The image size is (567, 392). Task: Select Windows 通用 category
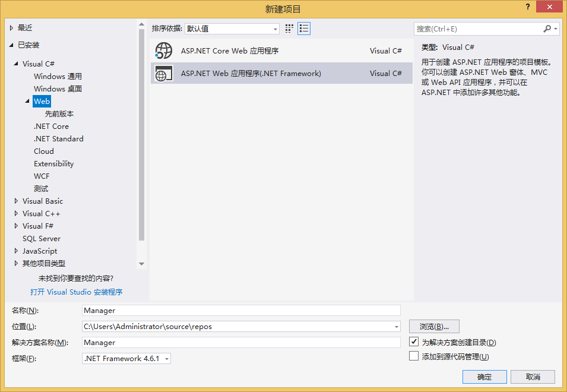(x=58, y=76)
